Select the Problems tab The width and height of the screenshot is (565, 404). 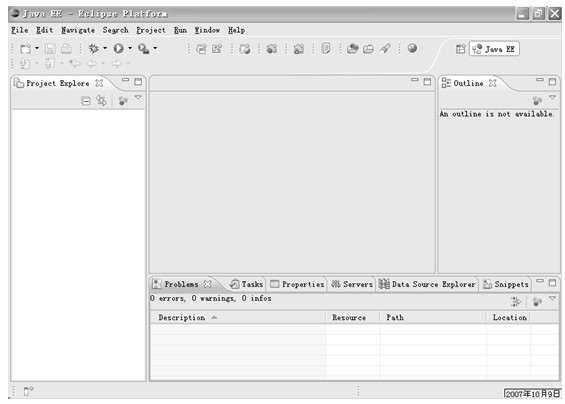[181, 284]
